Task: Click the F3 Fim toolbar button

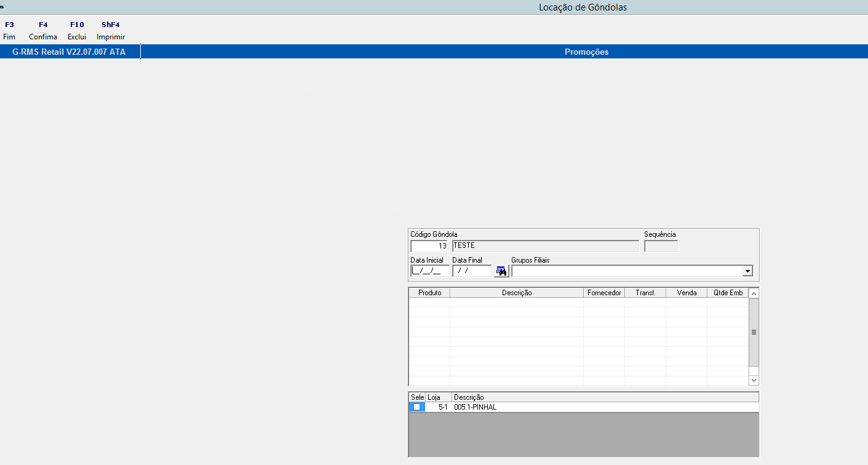Action: 9,31
